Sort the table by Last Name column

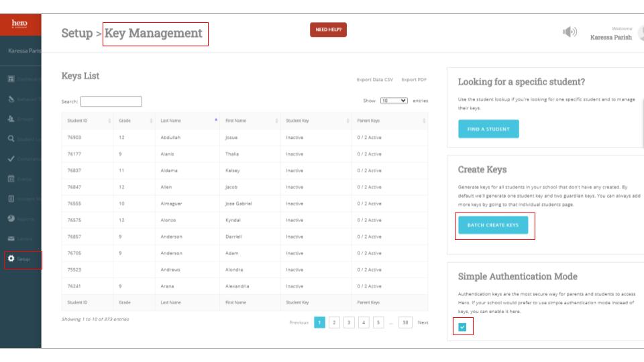tap(188, 120)
